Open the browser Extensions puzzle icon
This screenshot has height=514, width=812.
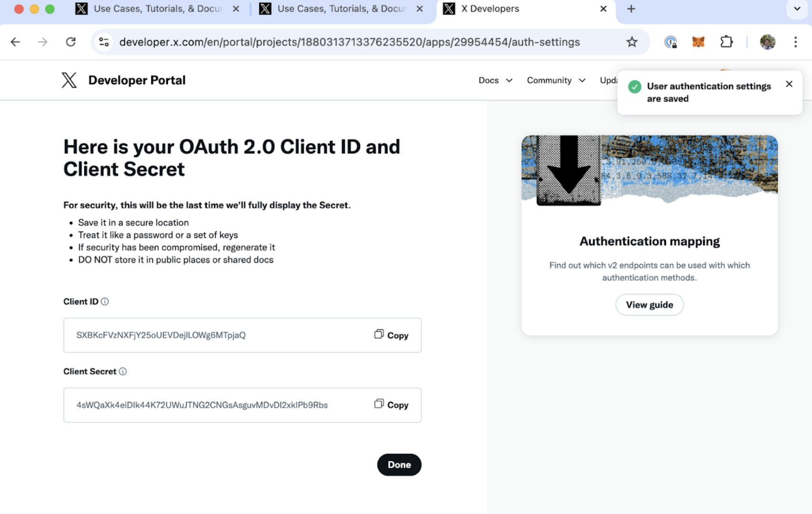point(726,42)
